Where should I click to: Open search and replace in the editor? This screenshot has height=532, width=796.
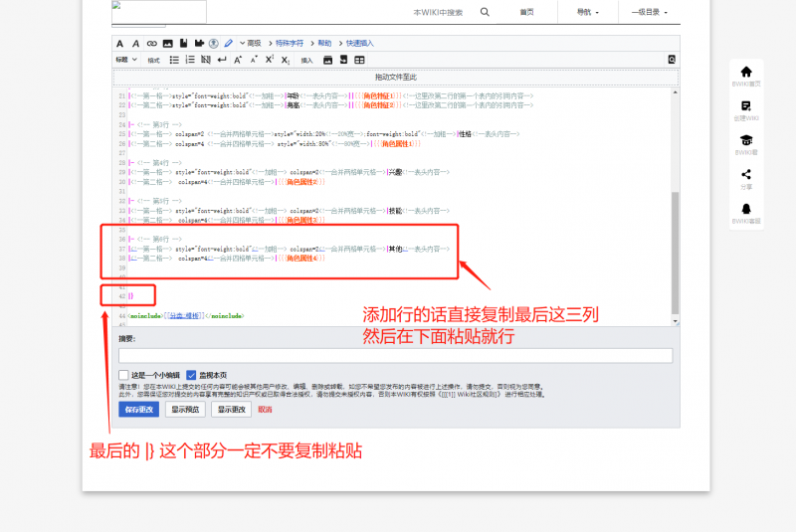pos(672,60)
